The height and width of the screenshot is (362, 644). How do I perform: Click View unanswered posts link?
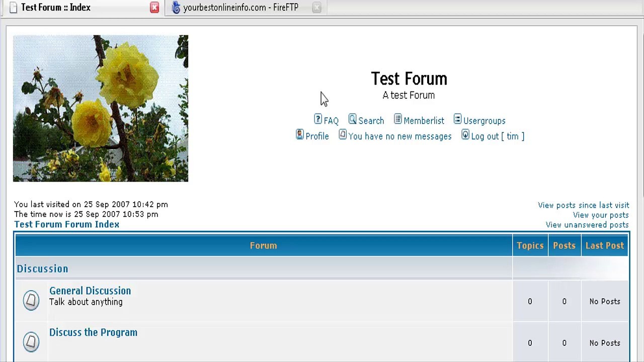click(x=587, y=225)
